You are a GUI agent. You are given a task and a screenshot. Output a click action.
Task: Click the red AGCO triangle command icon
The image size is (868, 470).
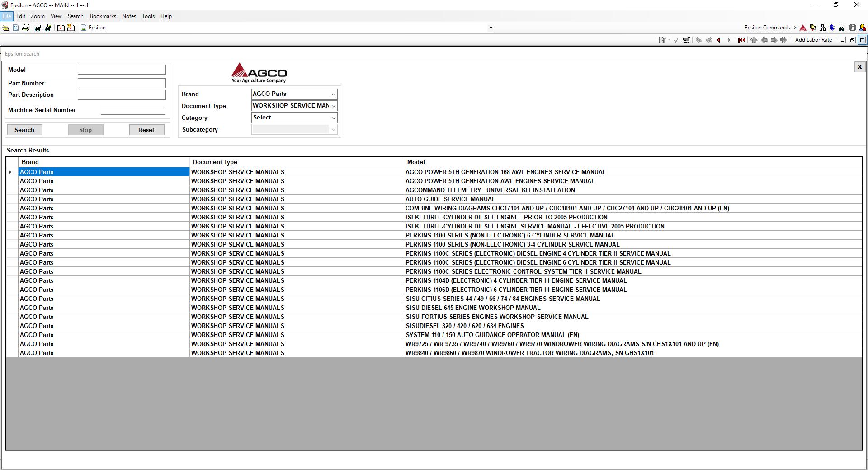click(803, 28)
